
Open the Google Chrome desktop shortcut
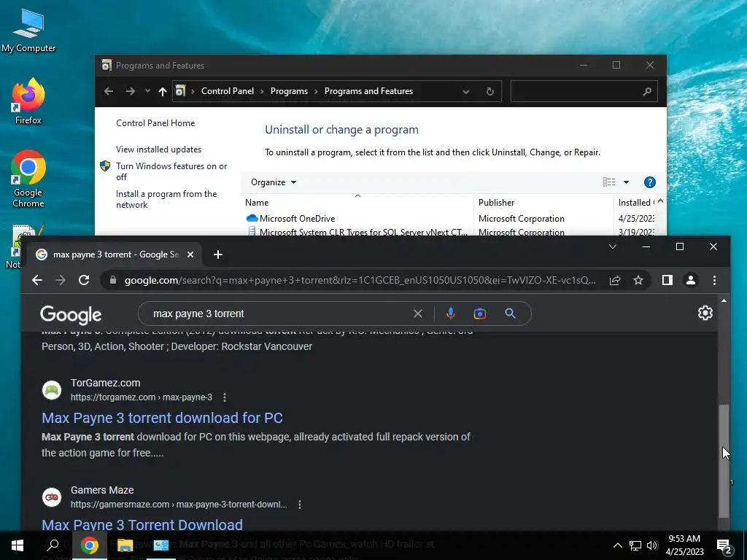[x=28, y=179]
